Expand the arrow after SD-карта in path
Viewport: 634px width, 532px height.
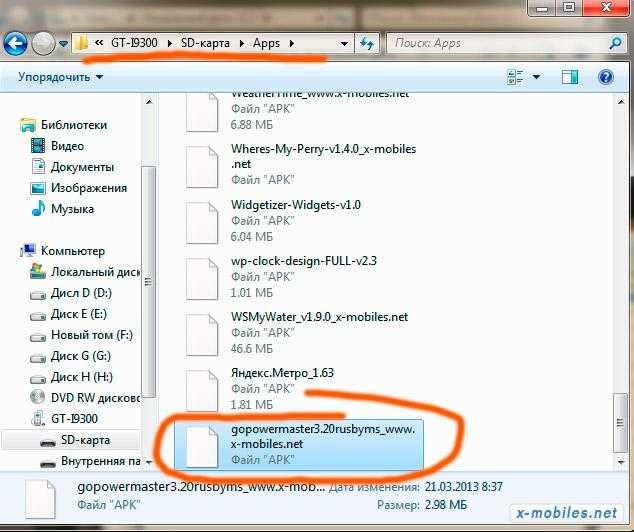click(x=241, y=43)
